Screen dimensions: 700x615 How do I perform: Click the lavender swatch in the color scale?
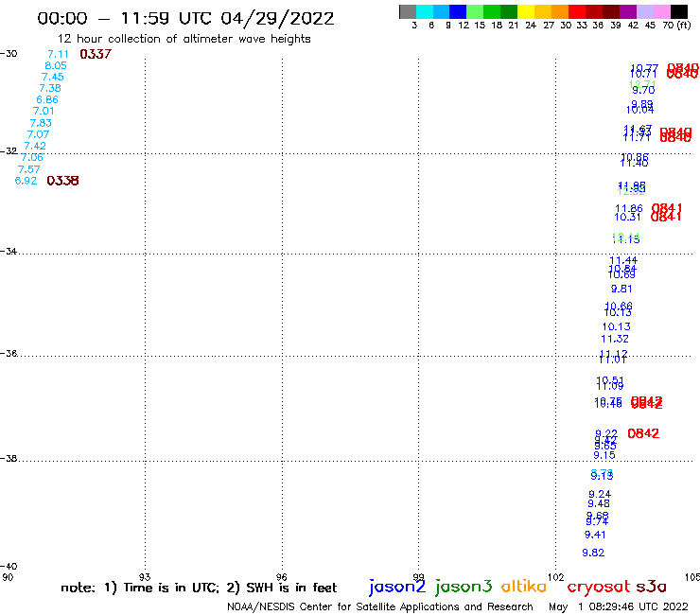644,11
